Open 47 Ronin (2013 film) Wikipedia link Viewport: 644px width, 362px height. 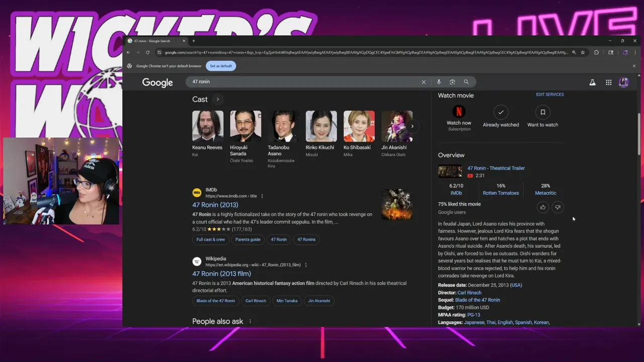click(221, 274)
